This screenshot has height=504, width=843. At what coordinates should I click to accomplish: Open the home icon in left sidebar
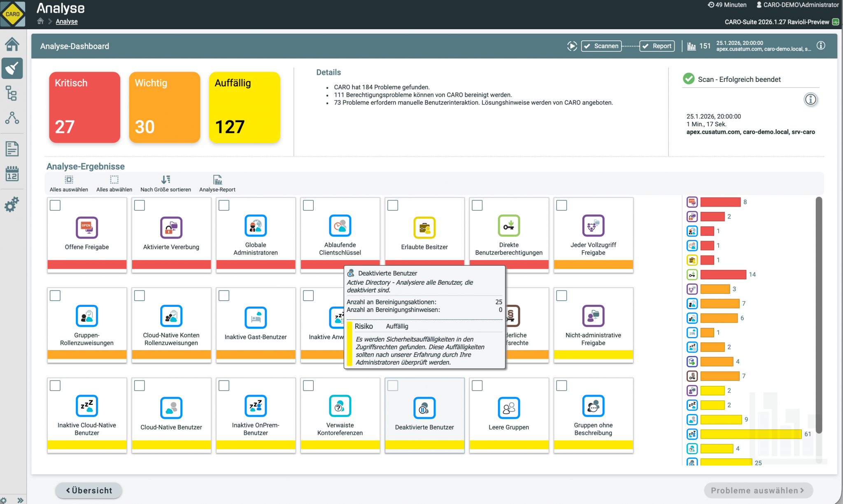(12, 44)
